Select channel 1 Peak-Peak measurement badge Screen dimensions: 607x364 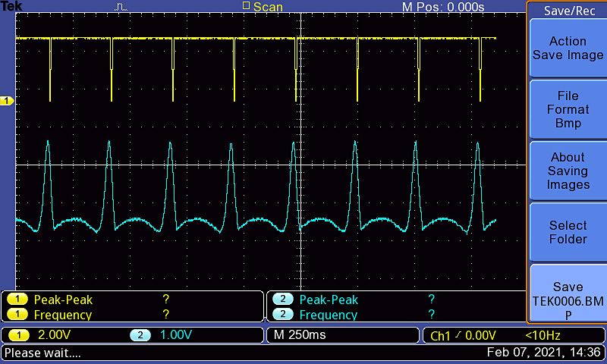(15, 300)
